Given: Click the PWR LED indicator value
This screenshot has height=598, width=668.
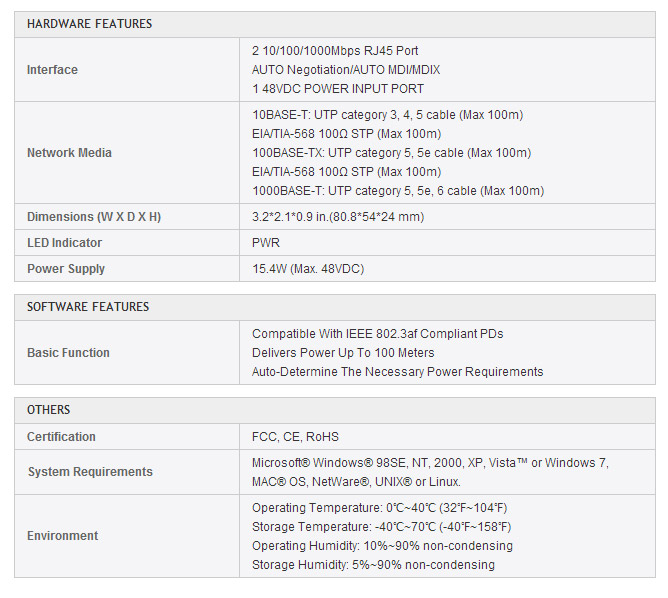Looking at the screenshot, I should (x=266, y=243).
